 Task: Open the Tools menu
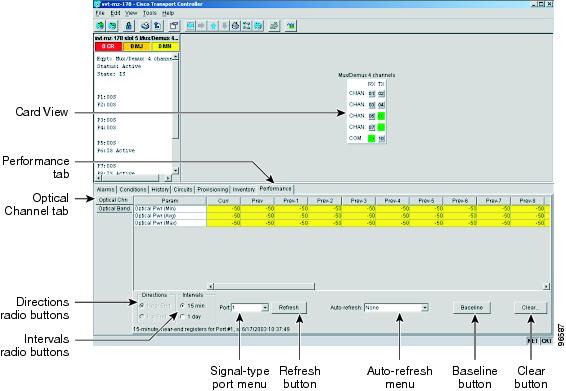[x=149, y=13]
